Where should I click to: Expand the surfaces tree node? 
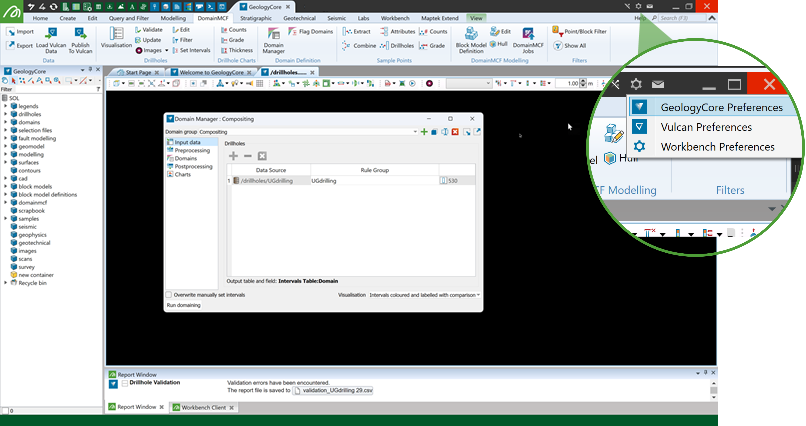[6, 162]
